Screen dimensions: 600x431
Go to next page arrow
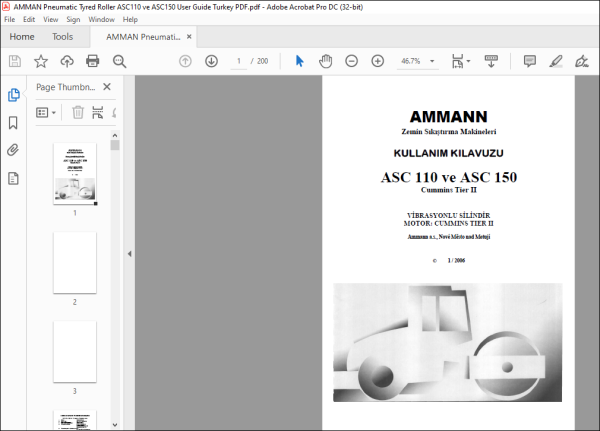pyautogui.click(x=211, y=61)
